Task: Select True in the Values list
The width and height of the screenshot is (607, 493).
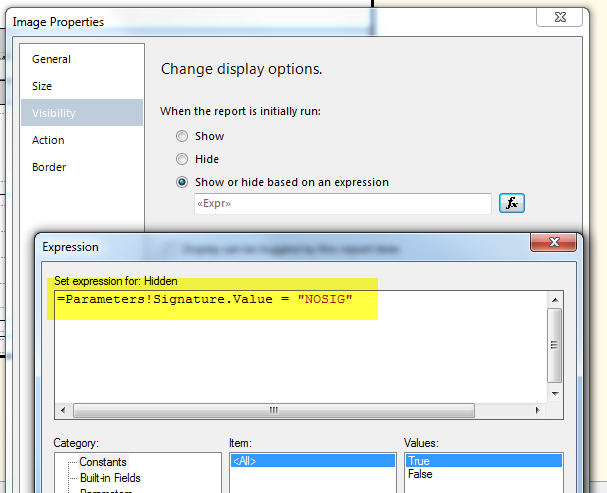Action: click(x=484, y=461)
